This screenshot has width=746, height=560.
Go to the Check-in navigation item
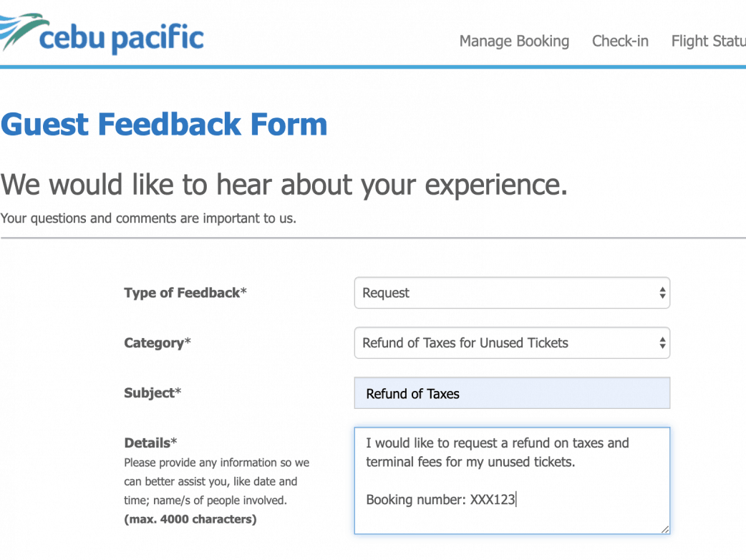[x=620, y=42]
